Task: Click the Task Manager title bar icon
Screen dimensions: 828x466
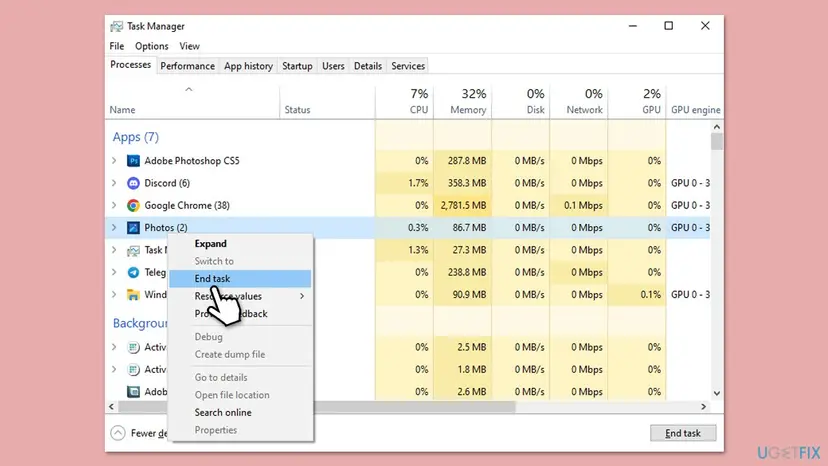Action: [x=117, y=26]
